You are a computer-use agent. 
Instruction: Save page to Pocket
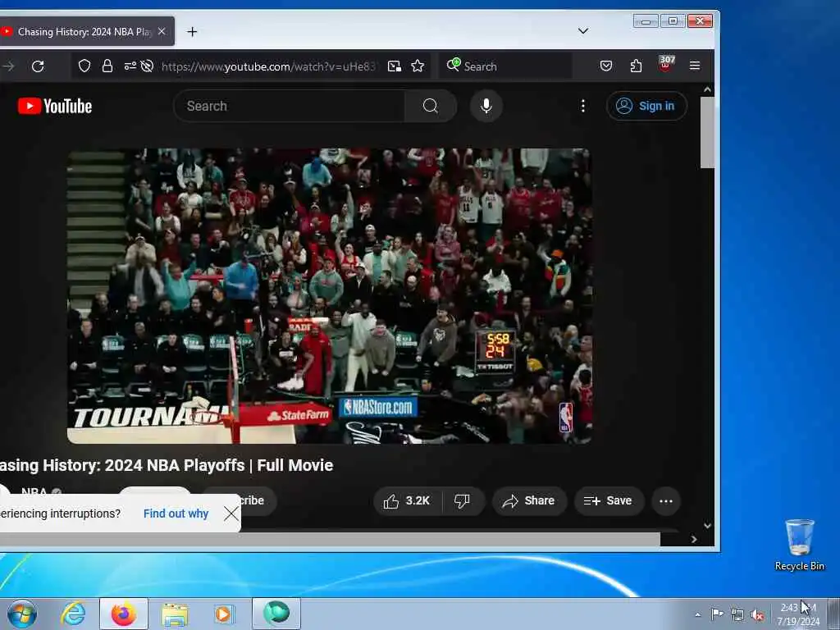606,66
